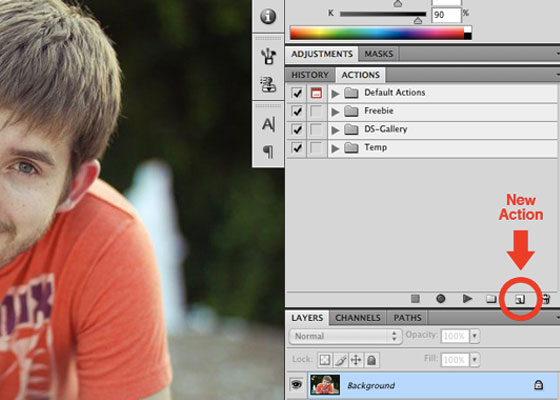
Task: Click the Temp folder icon
Action: click(351, 148)
